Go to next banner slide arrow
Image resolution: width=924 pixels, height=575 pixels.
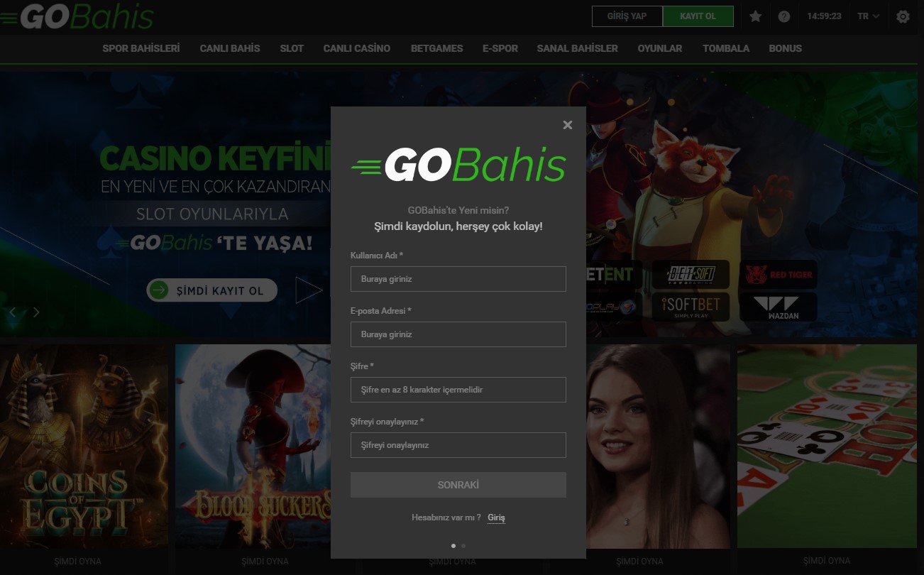pyautogui.click(x=36, y=312)
